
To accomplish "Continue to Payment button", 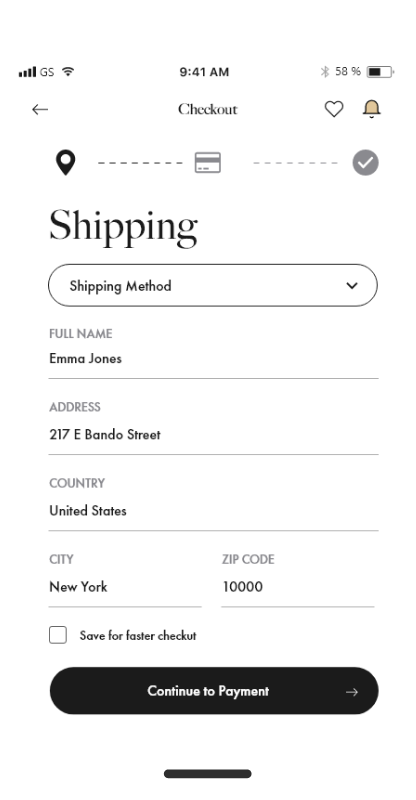I will (214, 691).
